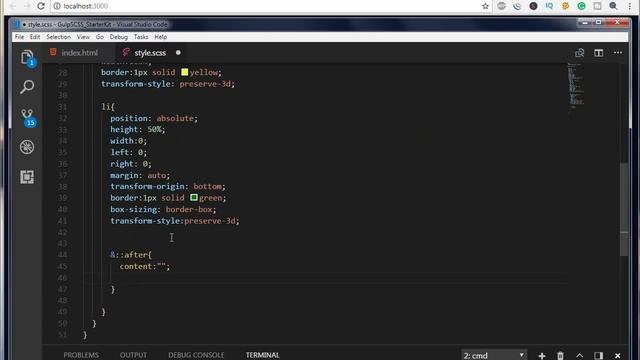640x360 pixels.
Task: Click line number 46 in gutter
Action: (x=62, y=278)
